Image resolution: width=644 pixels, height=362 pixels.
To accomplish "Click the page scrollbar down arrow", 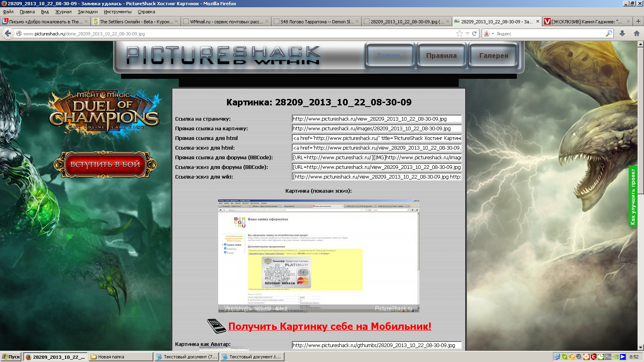I will pos(640,347).
